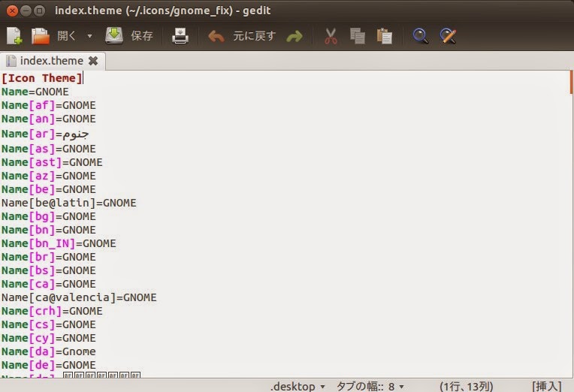574x392 pixels.
Task: Copy selection with copy icon
Action: (x=358, y=36)
